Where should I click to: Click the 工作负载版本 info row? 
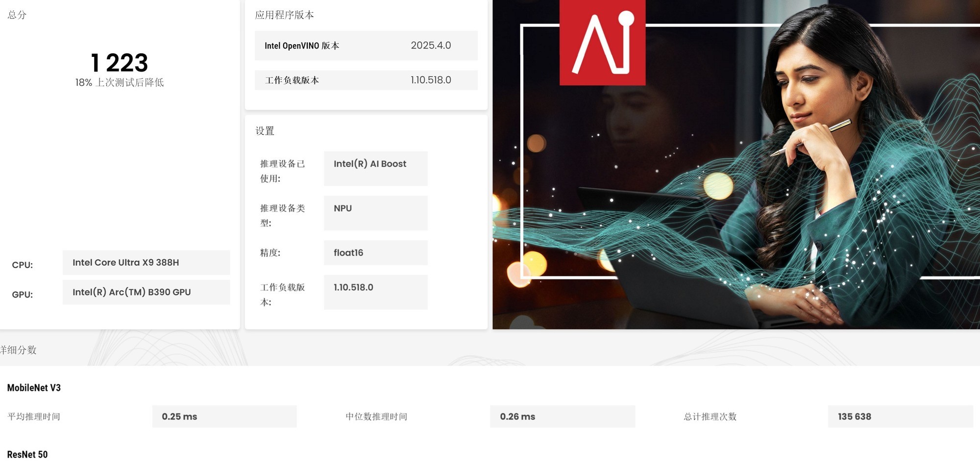[366, 80]
